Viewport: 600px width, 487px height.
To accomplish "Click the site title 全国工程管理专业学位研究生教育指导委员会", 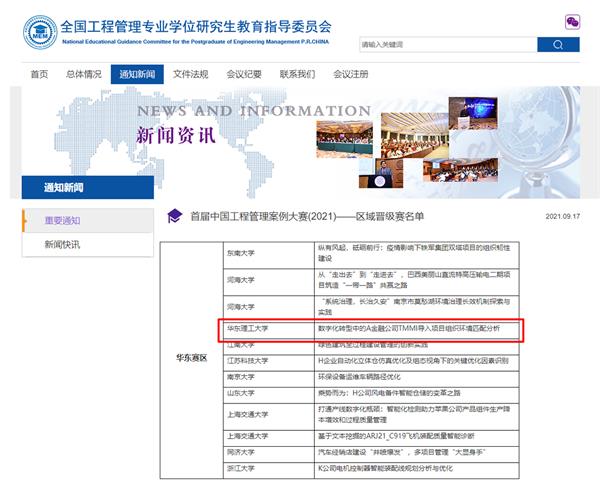I will (196, 27).
